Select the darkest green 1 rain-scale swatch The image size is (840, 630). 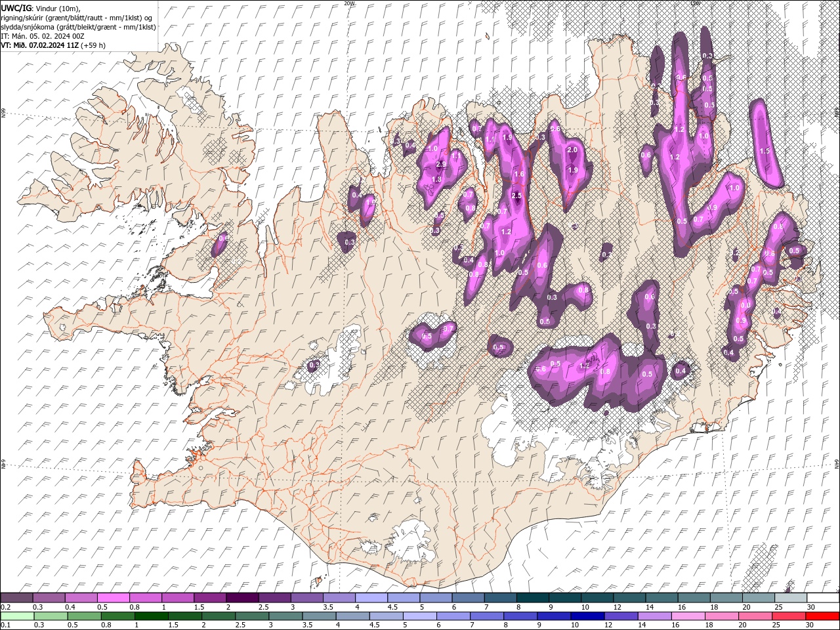152,616
